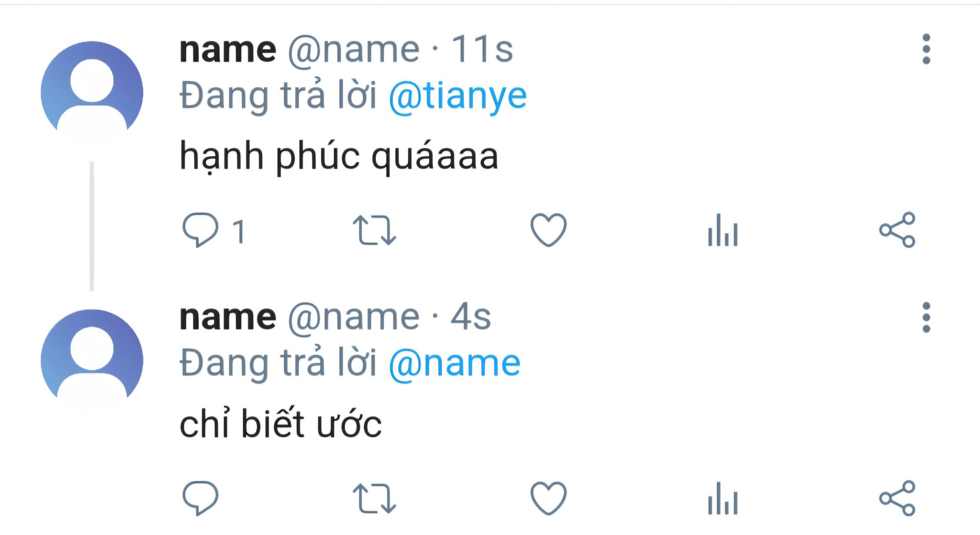Screen dimensions: 980x535
Task: Open more options for second tweet
Action: tap(926, 317)
